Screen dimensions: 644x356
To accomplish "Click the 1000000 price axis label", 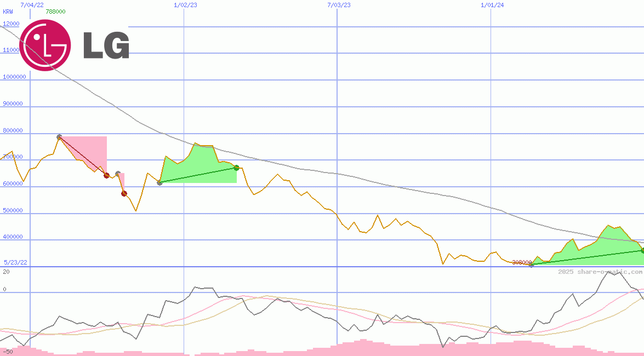I will (14, 77).
